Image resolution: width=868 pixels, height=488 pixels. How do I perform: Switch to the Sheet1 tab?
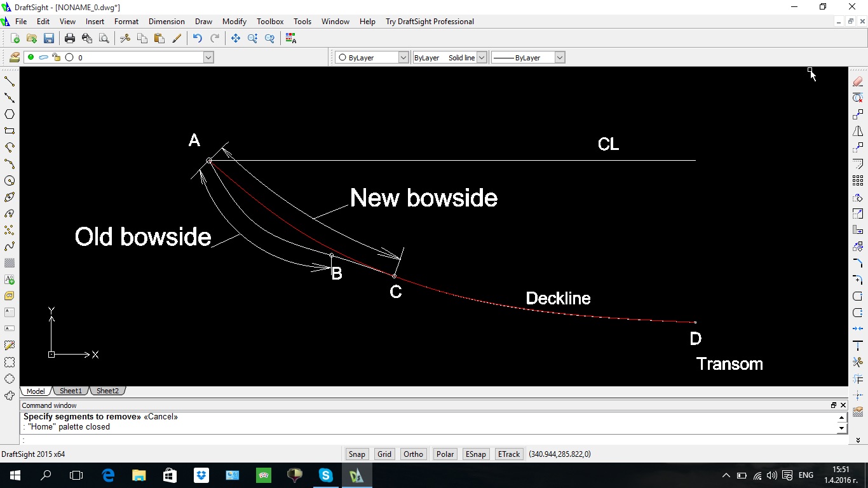tap(71, 391)
